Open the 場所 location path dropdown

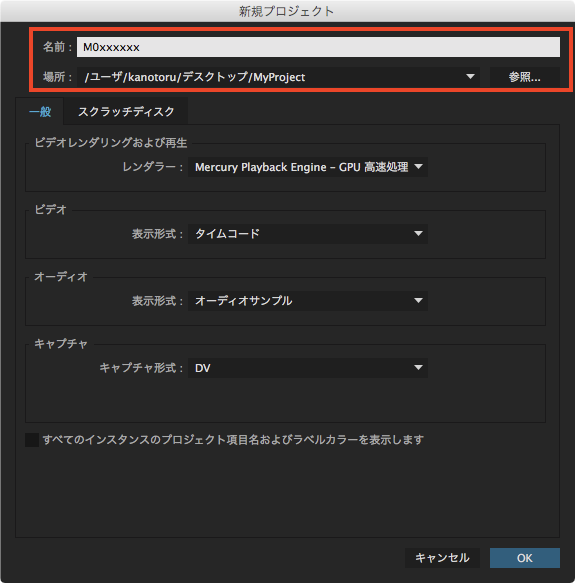pyautogui.click(x=278, y=77)
